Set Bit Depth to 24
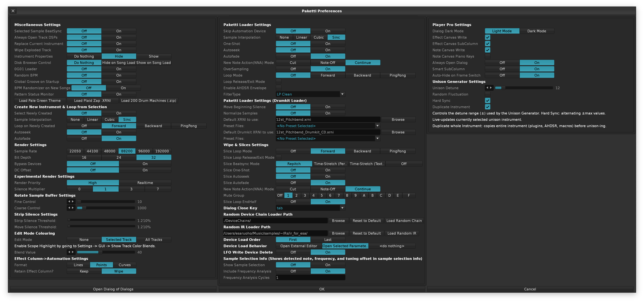Viewport: 644px width, 302px height. [119, 157]
